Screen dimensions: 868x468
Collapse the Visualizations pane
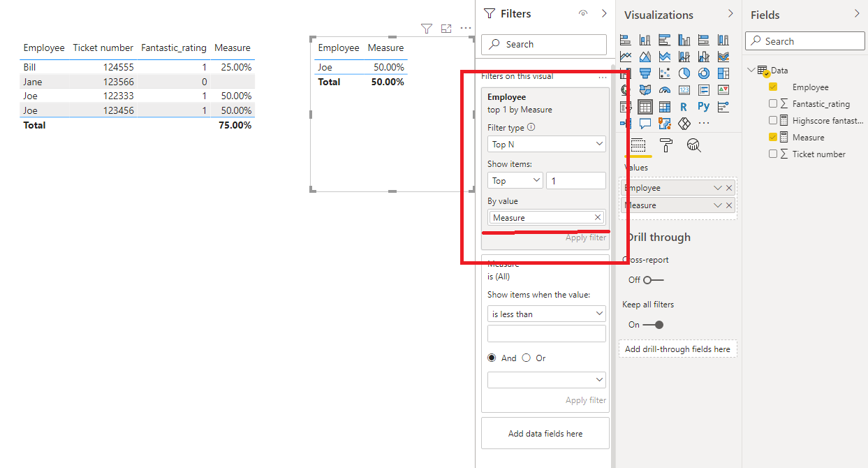[x=730, y=13]
